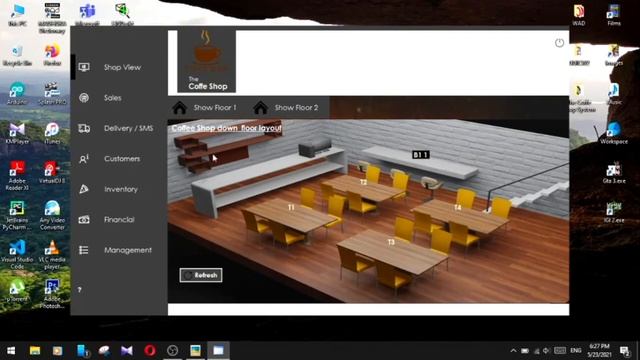Click the ENG language indicator
This screenshot has height=360, width=640.
pyautogui.click(x=576, y=351)
